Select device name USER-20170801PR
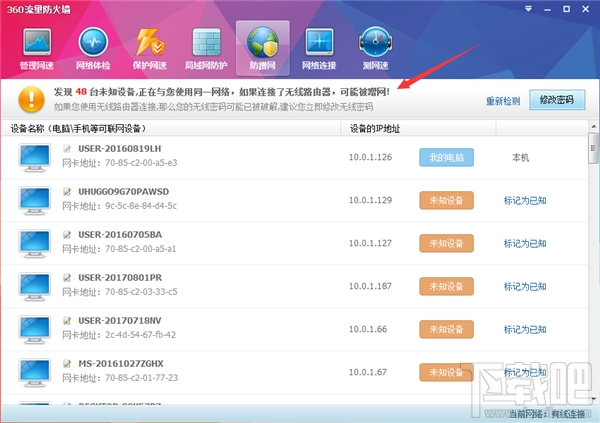The image size is (600, 423). pyautogui.click(x=120, y=278)
